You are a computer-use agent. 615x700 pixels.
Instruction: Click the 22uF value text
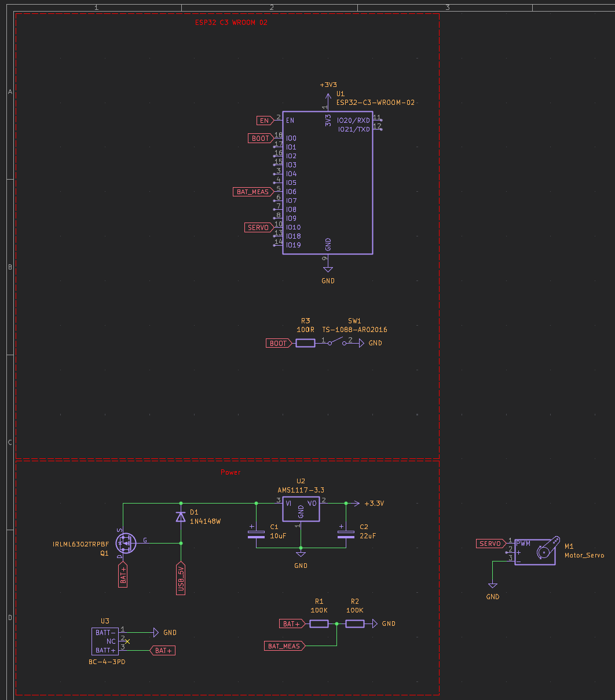click(x=368, y=536)
